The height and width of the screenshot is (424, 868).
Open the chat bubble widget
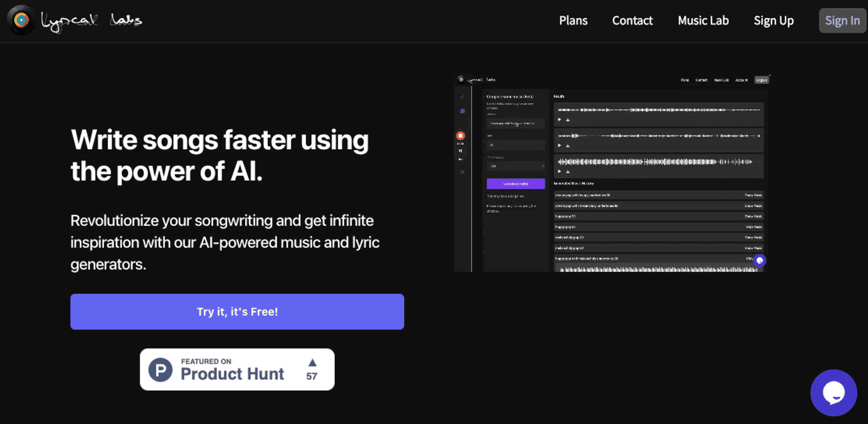click(833, 393)
